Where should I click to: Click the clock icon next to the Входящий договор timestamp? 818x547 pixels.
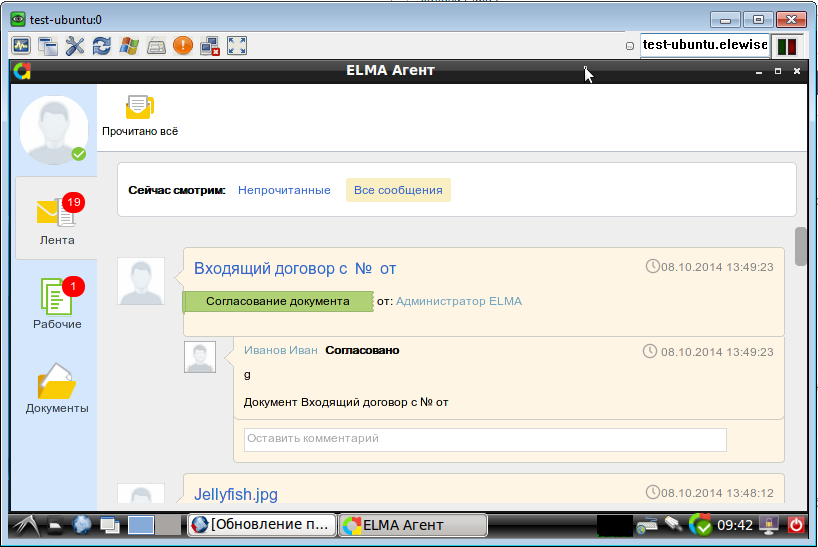click(x=653, y=266)
